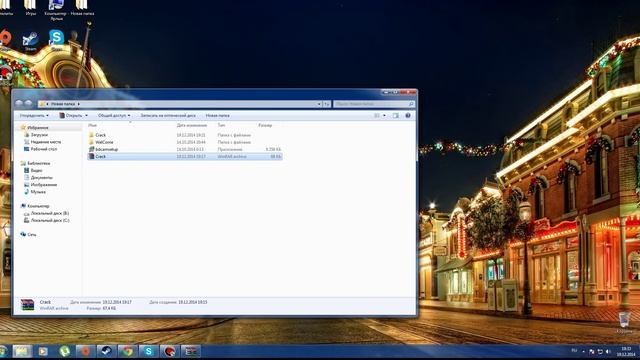
Task: Open the address bar history dropdown
Action: [319, 104]
